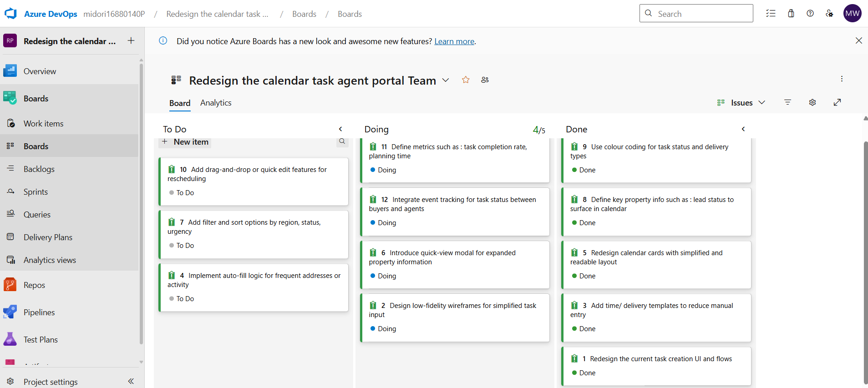Select the Boards sub-item under Boards hub
This screenshot has height=388, width=868.
click(x=69, y=146)
